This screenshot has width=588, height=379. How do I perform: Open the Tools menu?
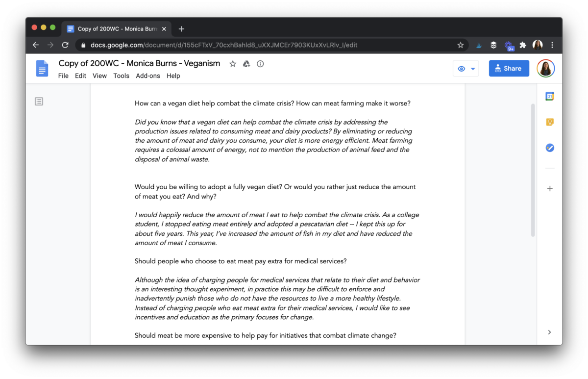[121, 76]
